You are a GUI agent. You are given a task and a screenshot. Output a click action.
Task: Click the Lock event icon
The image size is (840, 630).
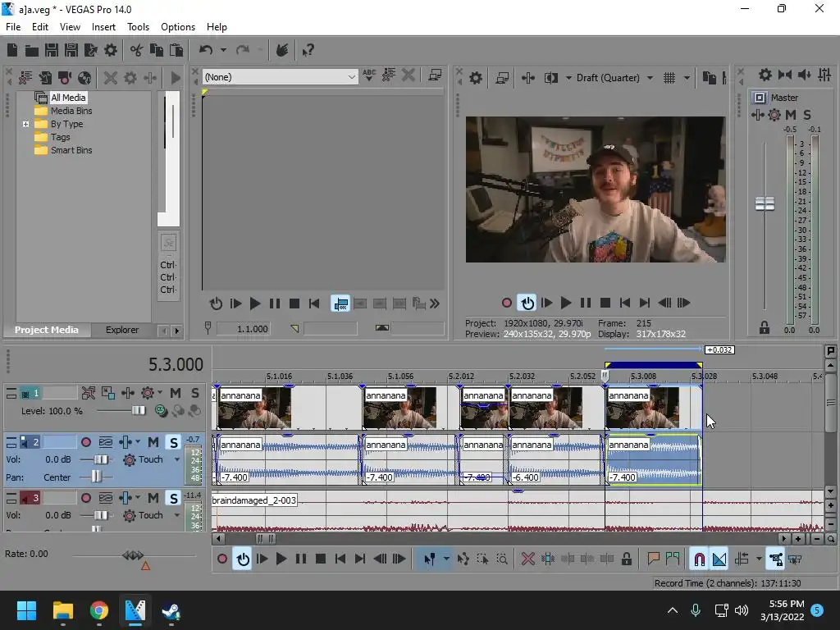627,559
